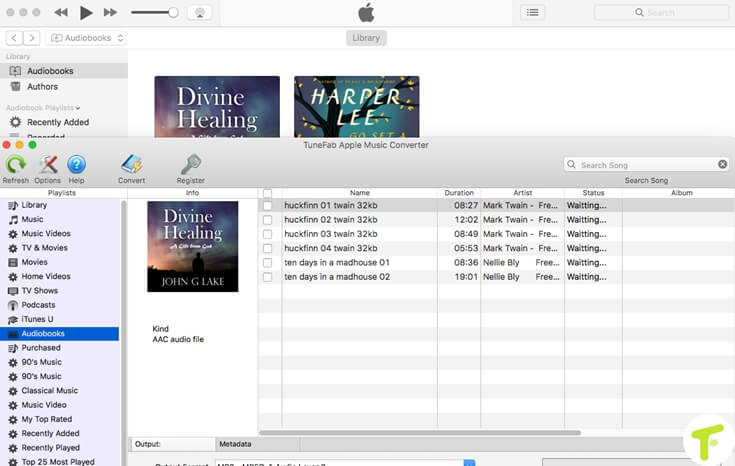735x466 pixels.
Task: Clear the Search Song field
Action: click(x=722, y=164)
